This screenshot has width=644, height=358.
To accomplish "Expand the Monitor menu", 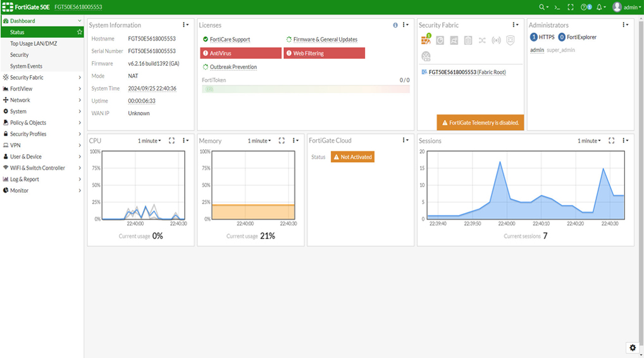I will pyautogui.click(x=42, y=190).
